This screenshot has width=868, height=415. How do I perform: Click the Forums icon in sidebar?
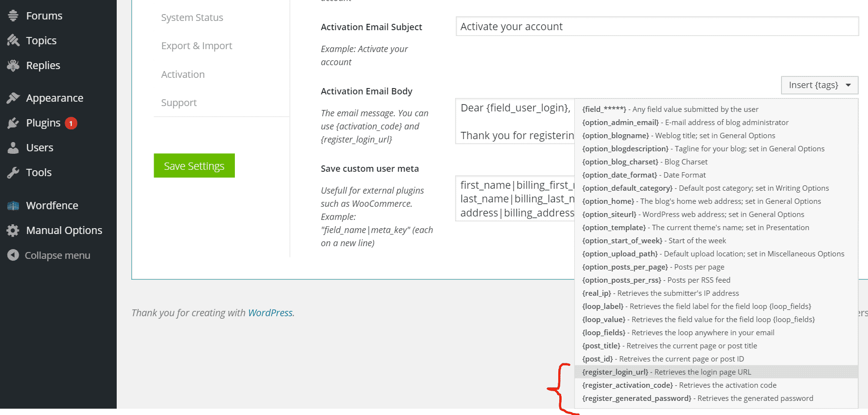[x=13, y=16]
